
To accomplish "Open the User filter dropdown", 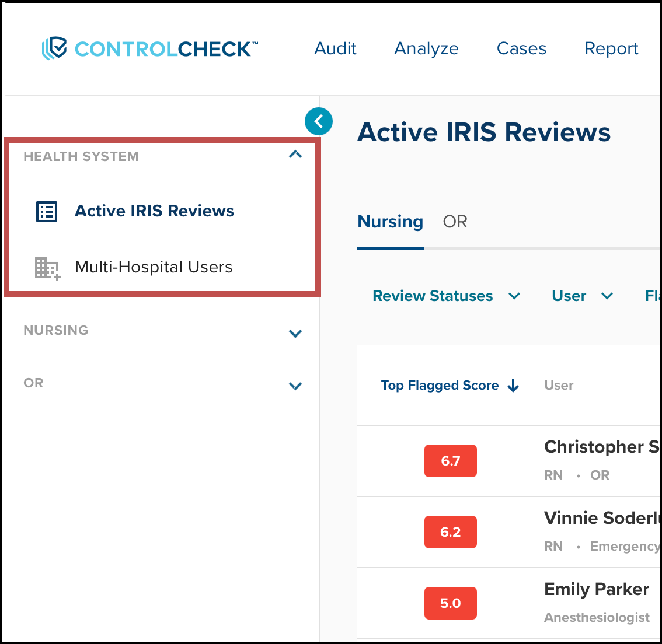I will click(x=582, y=296).
